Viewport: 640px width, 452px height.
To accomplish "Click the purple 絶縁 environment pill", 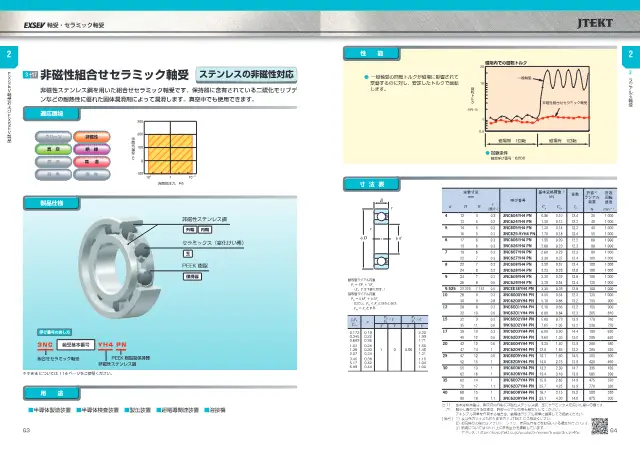I will (x=92, y=149).
